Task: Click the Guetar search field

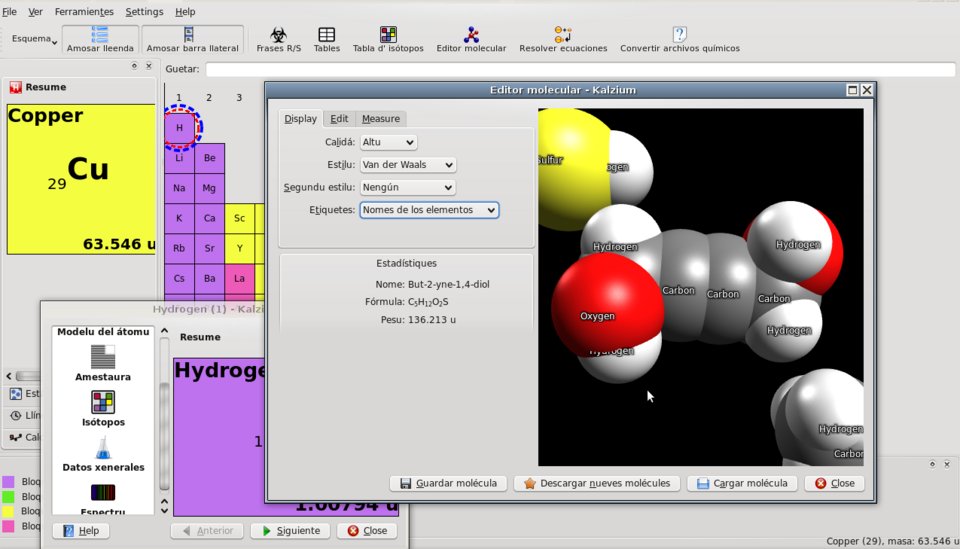Action: pos(580,69)
